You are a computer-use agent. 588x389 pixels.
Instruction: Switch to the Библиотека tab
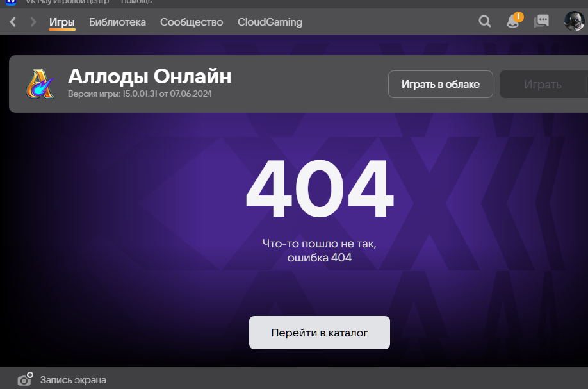(x=117, y=22)
